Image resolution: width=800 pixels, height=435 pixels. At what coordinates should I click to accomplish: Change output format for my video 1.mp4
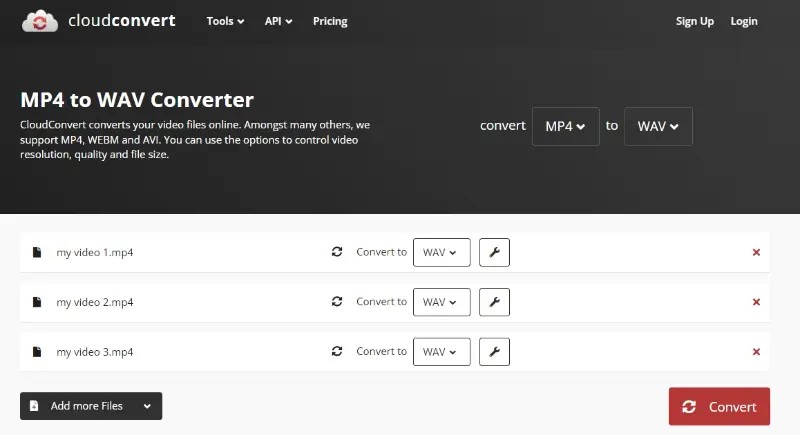[x=441, y=252]
